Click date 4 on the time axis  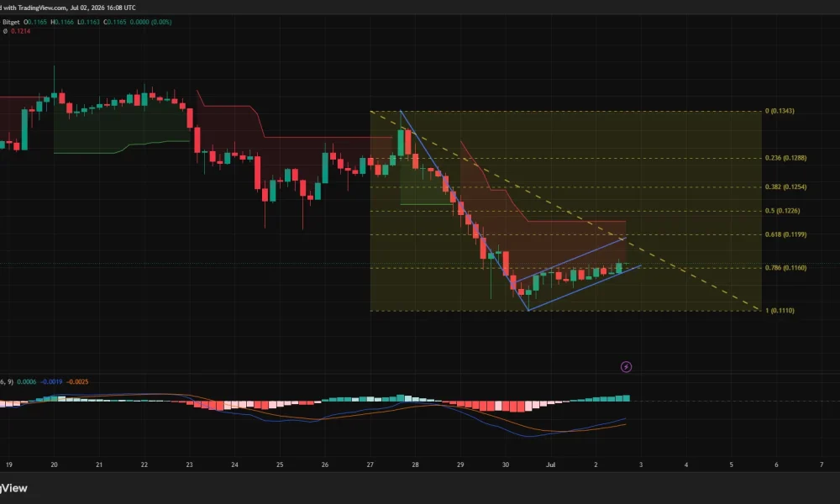click(686, 465)
